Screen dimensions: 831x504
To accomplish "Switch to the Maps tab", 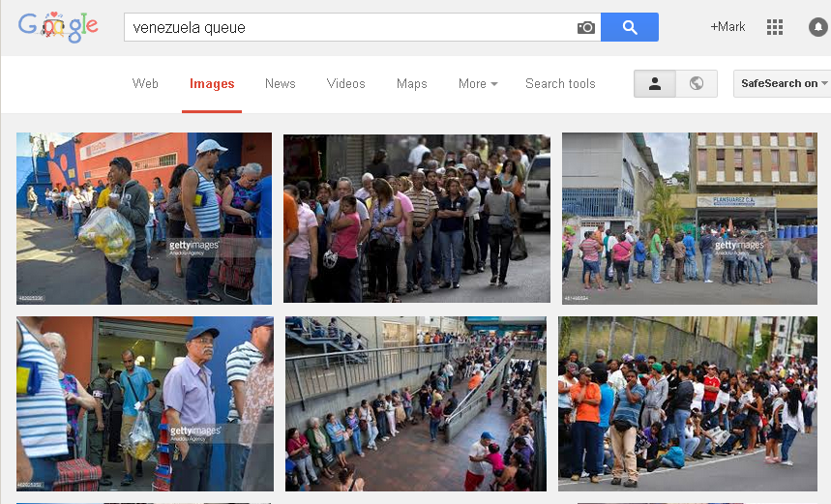I will point(412,84).
